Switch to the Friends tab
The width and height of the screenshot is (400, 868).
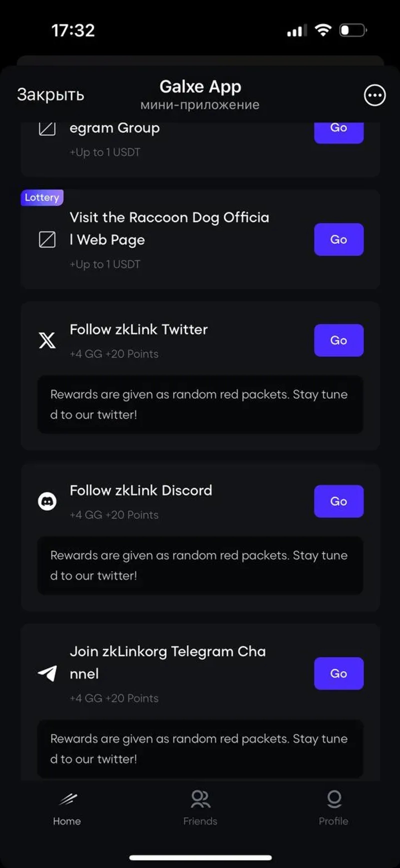(200, 809)
